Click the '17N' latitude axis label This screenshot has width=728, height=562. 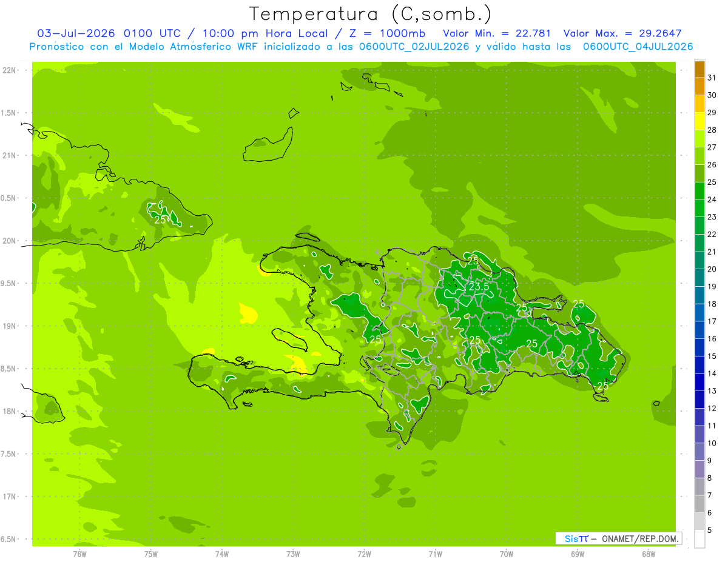click(9, 497)
